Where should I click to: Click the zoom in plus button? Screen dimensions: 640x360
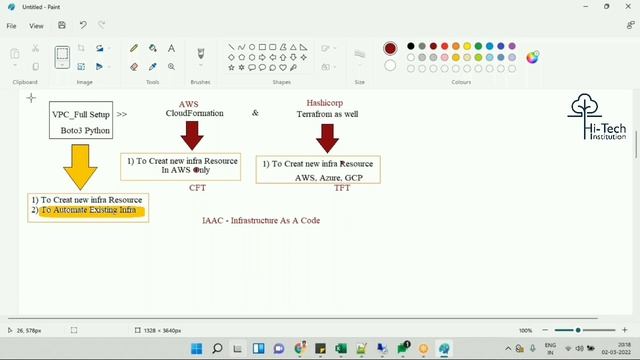624,330
